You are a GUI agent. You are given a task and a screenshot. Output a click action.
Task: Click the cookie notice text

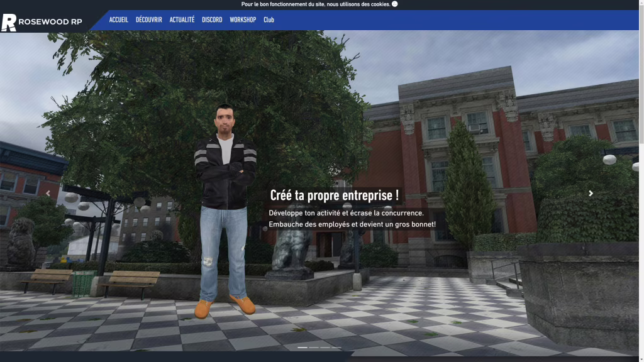(316, 4)
